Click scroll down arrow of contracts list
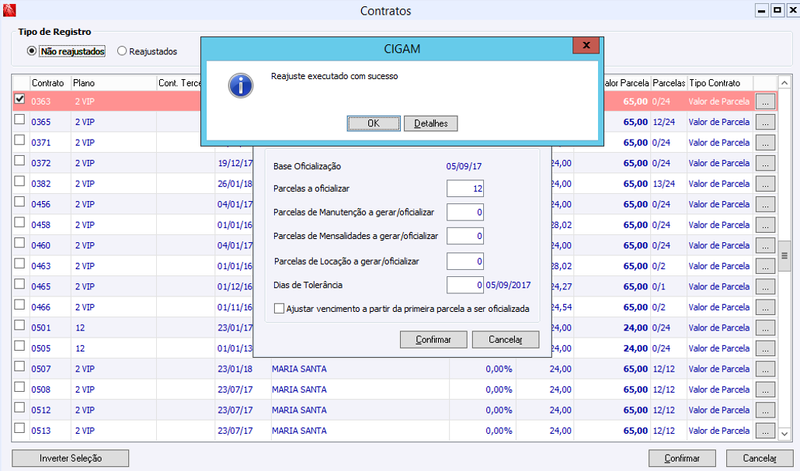 [x=785, y=434]
